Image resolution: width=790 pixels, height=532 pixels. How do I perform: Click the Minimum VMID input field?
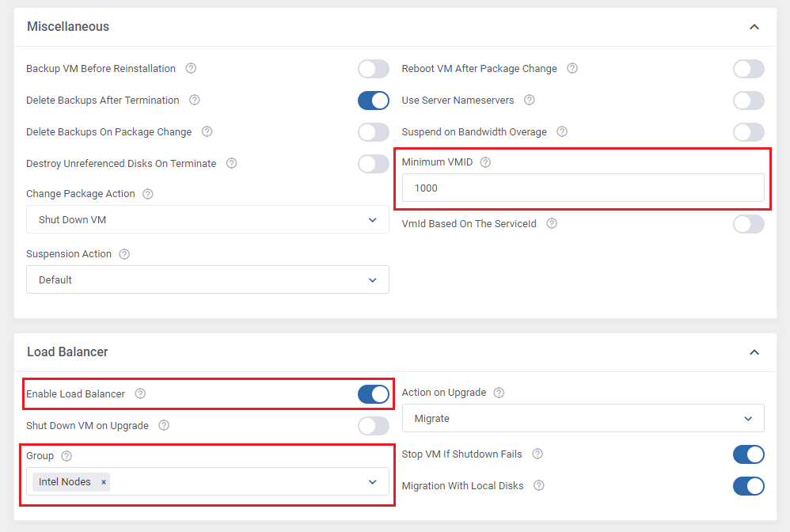(x=583, y=188)
